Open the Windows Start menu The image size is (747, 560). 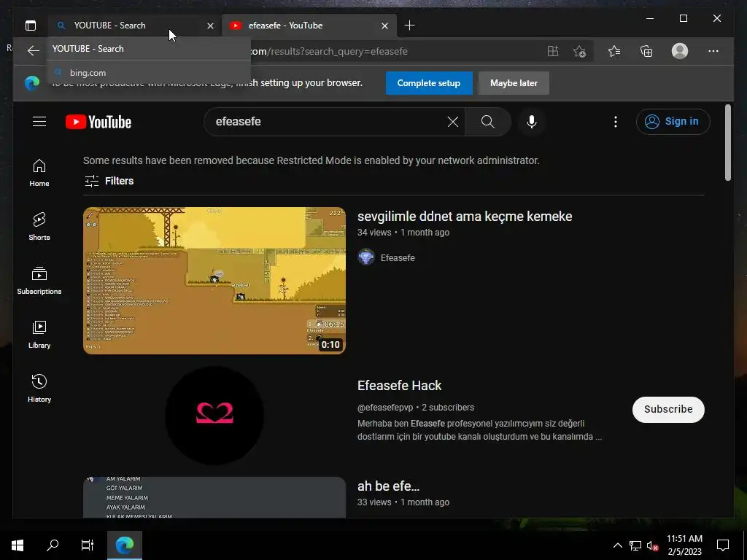pos(18,545)
